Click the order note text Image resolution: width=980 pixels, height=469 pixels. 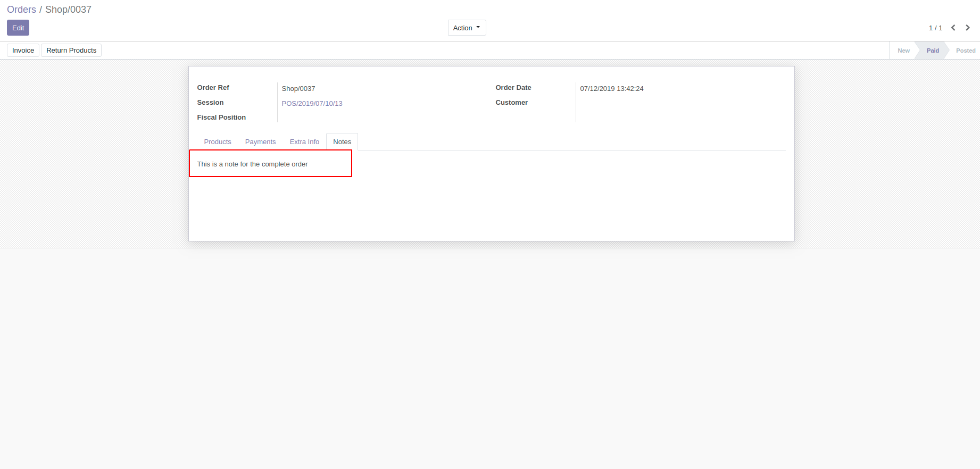(252, 164)
